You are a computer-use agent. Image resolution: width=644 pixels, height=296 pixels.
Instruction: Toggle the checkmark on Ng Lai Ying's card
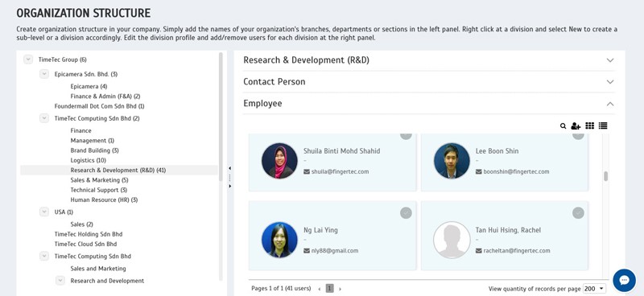[406, 212]
